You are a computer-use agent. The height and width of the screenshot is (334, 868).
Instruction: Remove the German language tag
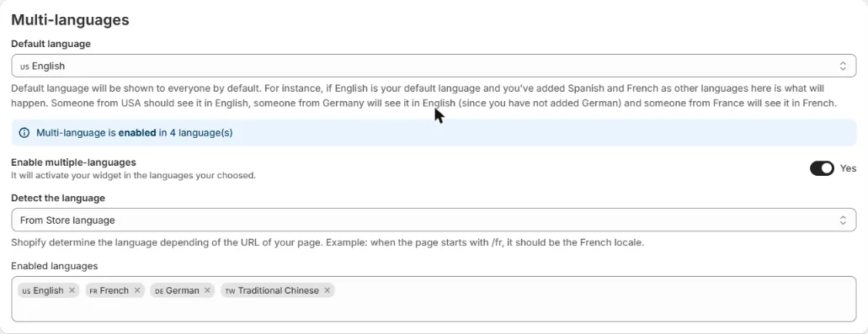[207, 290]
